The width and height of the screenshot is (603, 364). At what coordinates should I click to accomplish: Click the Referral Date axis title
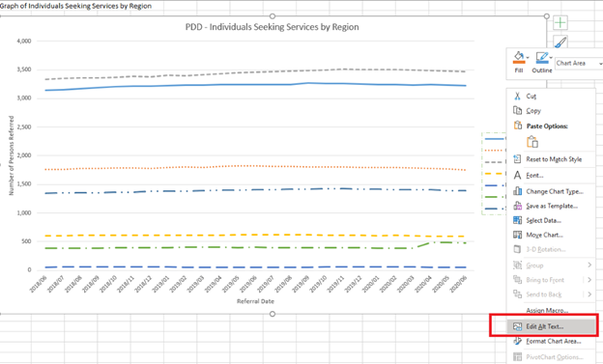pos(255,301)
